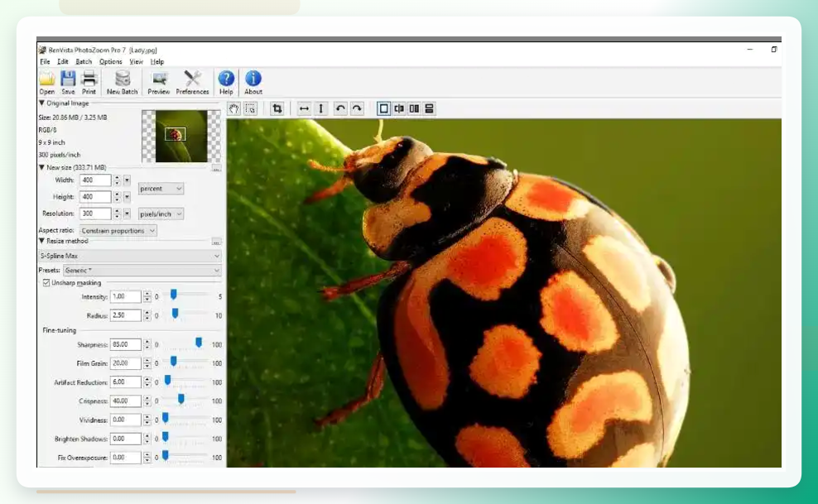The width and height of the screenshot is (818, 504).
Task: Click the Artifact Reduction value field
Action: pyautogui.click(x=126, y=382)
